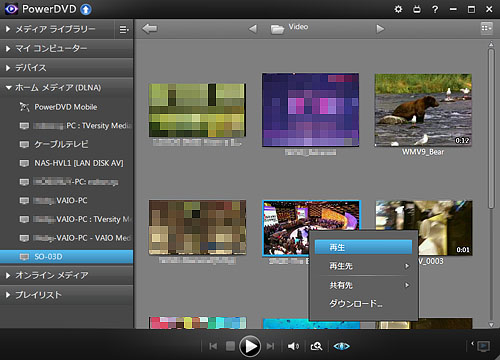Click the PowerDVD eye logo
The width and height of the screenshot is (500, 360).
(11, 9)
